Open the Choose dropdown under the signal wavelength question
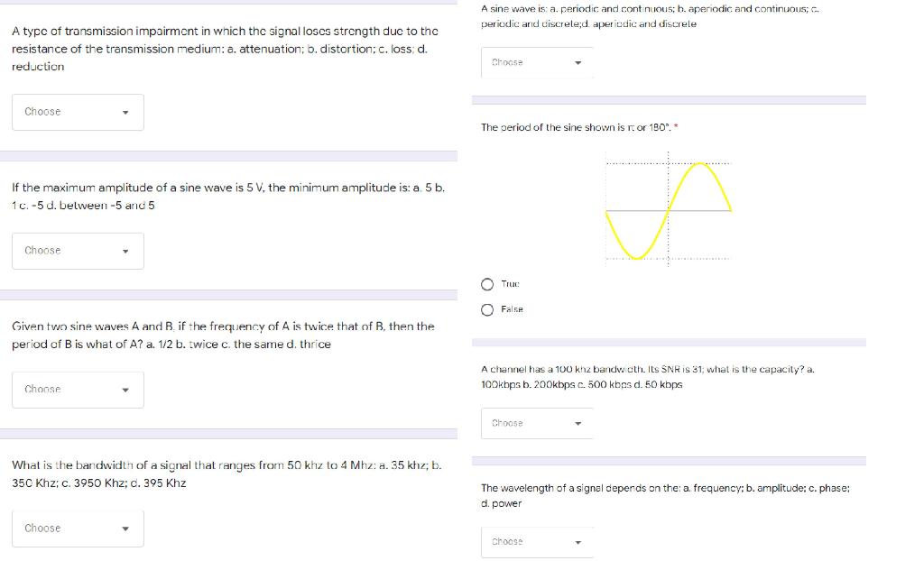The height and width of the screenshot is (561, 924). [537, 542]
